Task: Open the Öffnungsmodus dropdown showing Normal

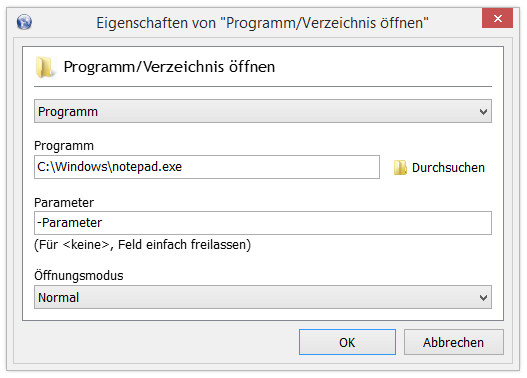Action: coord(263,297)
